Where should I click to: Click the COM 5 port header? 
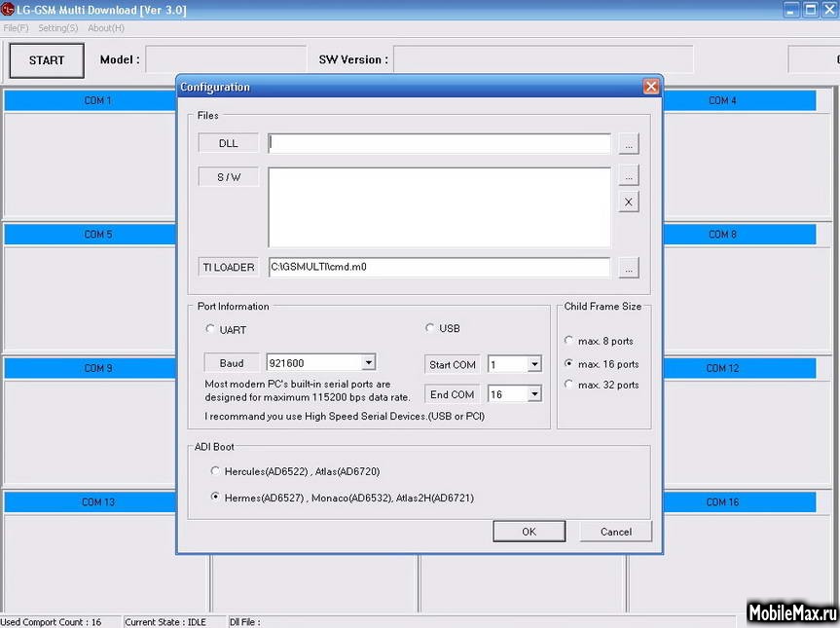point(90,234)
